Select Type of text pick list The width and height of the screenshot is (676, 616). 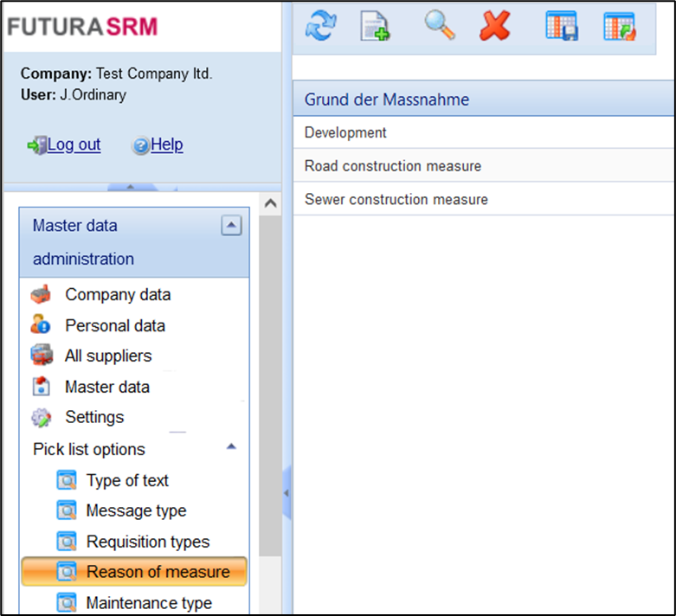[x=127, y=481]
